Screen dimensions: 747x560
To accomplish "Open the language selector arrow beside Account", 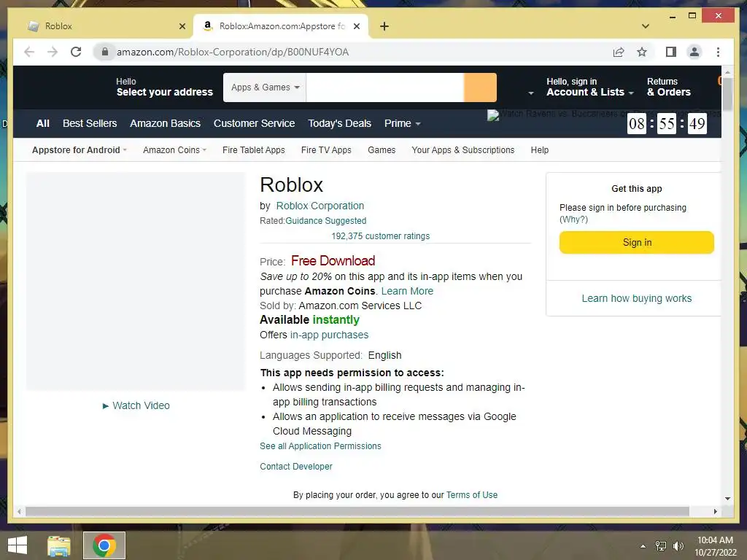I will tap(531, 93).
